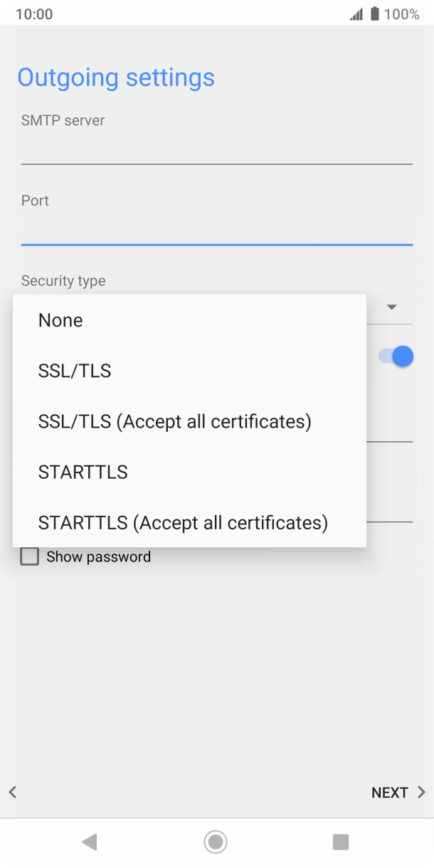Select SSL/TLS (Accept all certificates)
Image resolution: width=434 pixels, height=868 pixels.
pyautogui.click(x=175, y=421)
